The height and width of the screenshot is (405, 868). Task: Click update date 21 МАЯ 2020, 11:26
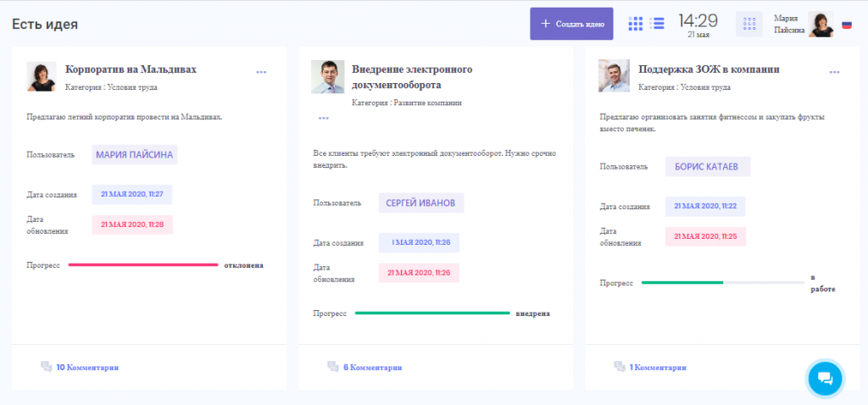coord(419,273)
